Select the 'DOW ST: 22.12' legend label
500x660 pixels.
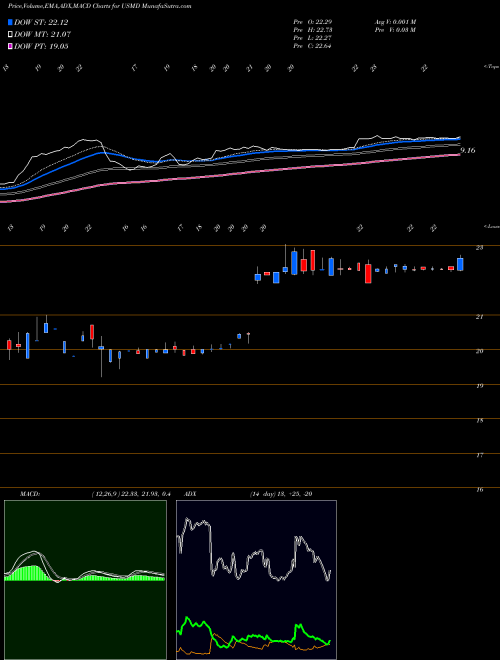41,22
